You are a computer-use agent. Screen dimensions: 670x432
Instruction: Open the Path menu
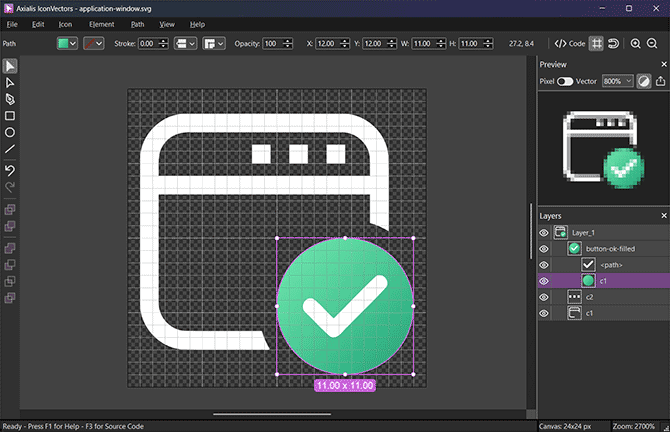click(x=137, y=24)
